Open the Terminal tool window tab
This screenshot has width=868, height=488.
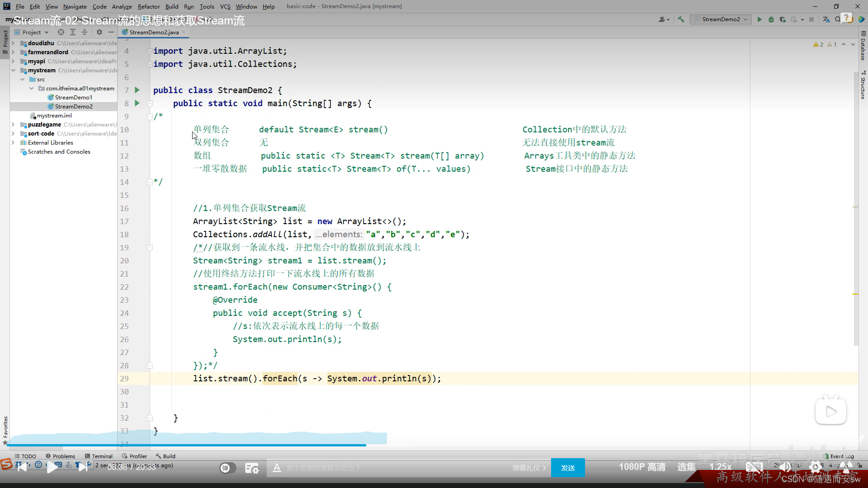99,456
